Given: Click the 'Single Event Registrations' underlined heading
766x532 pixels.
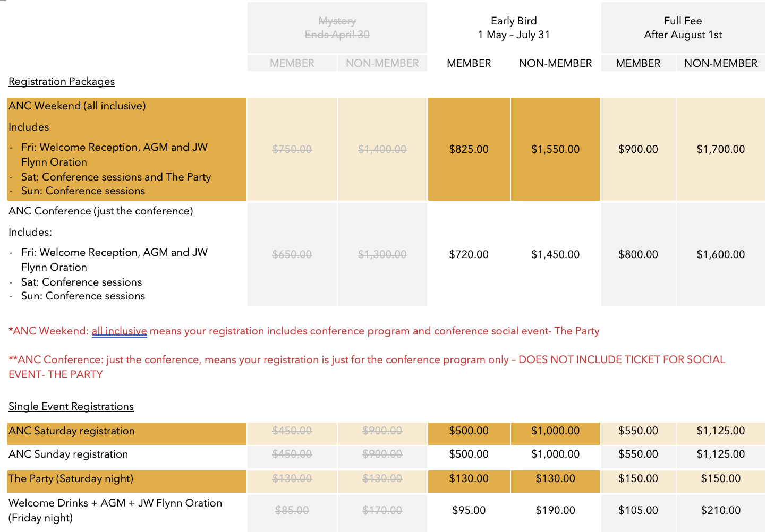Looking at the screenshot, I should pyautogui.click(x=71, y=407).
